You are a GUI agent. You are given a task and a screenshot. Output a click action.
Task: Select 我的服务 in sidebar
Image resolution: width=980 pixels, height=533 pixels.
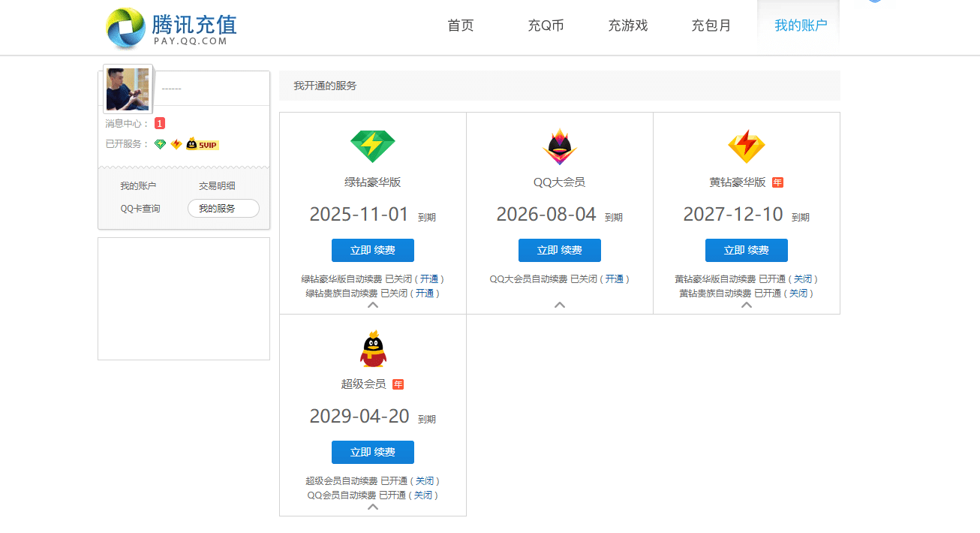pyautogui.click(x=224, y=209)
